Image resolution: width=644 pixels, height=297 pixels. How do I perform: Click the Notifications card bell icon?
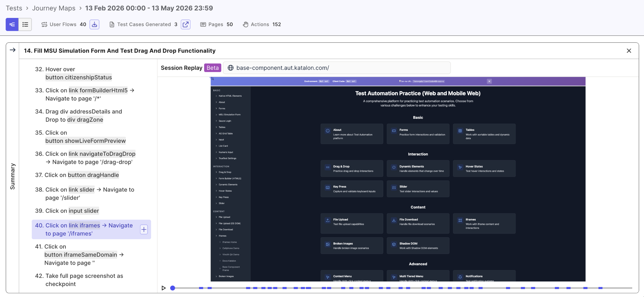click(460, 277)
